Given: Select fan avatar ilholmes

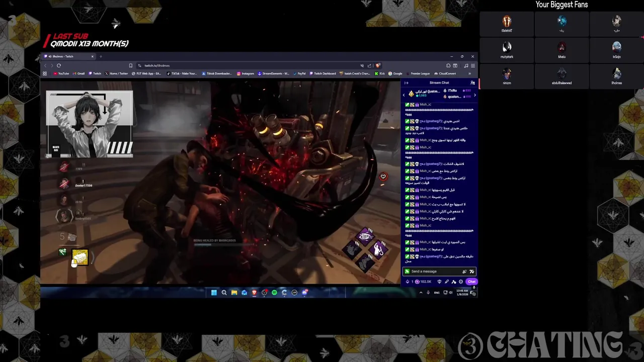Looking at the screenshot, I should click(616, 73).
